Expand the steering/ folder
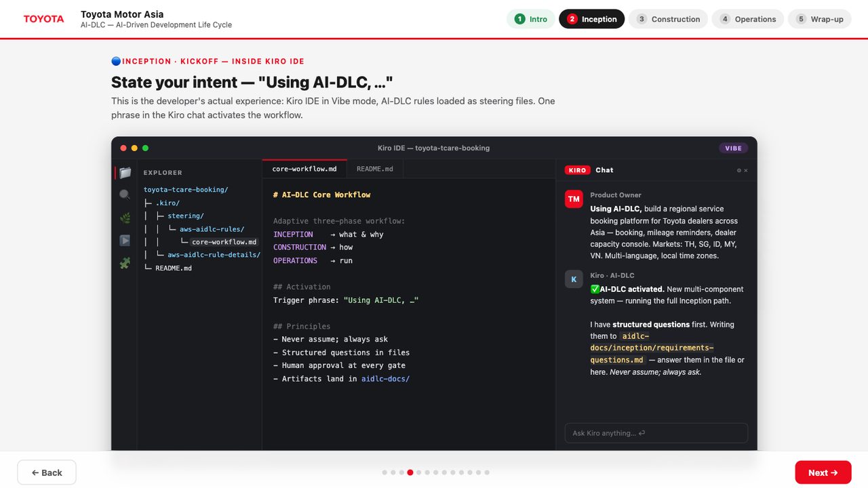This screenshot has height=488, width=868. [x=186, y=216]
